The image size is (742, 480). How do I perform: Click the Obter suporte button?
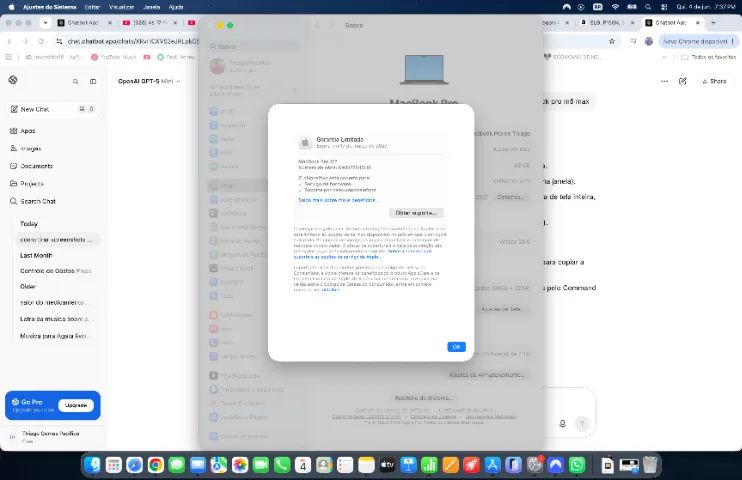pos(416,213)
